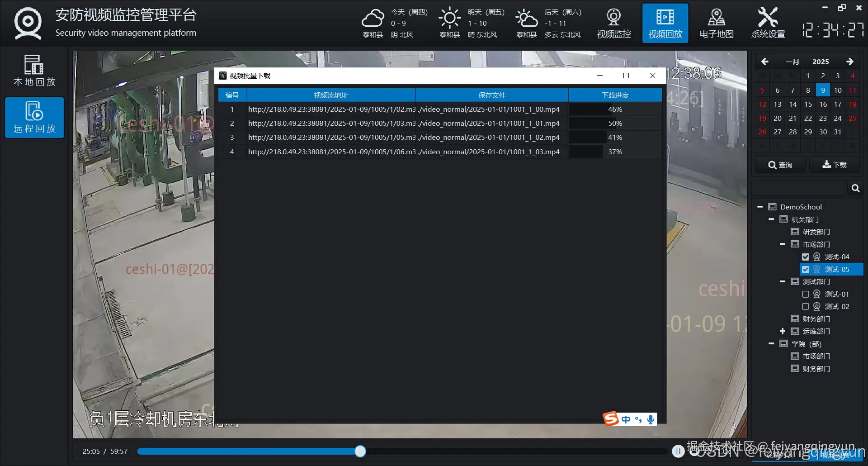Click tomorrow's sunny weather icon
This screenshot has width=868, height=466.
[449, 18]
